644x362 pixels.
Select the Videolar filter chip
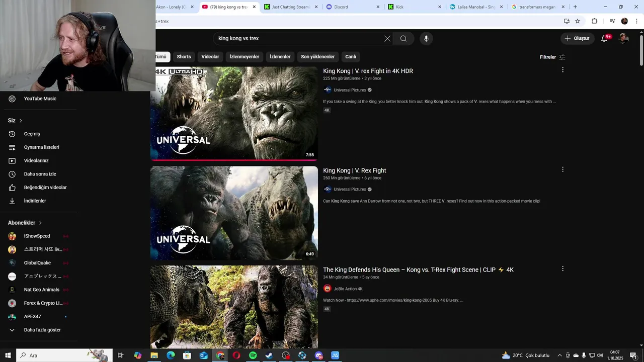(210, 57)
